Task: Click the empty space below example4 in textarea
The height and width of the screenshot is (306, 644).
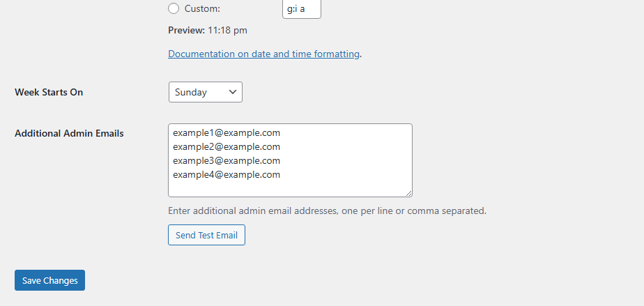Action: pos(289,188)
